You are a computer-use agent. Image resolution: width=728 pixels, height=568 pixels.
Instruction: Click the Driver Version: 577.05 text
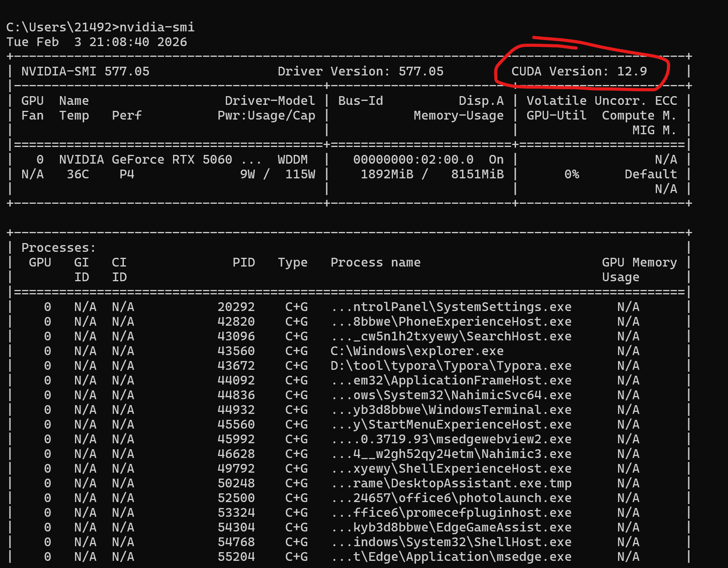pyautogui.click(x=360, y=71)
